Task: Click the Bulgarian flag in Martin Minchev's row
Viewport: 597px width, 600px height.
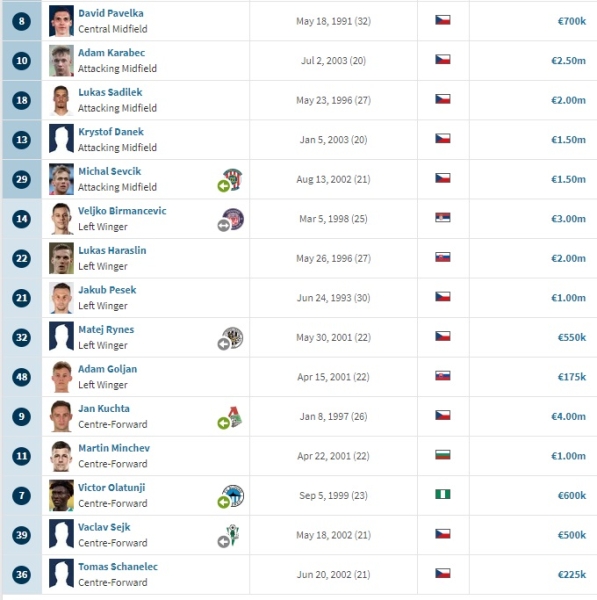Action: 443,455
